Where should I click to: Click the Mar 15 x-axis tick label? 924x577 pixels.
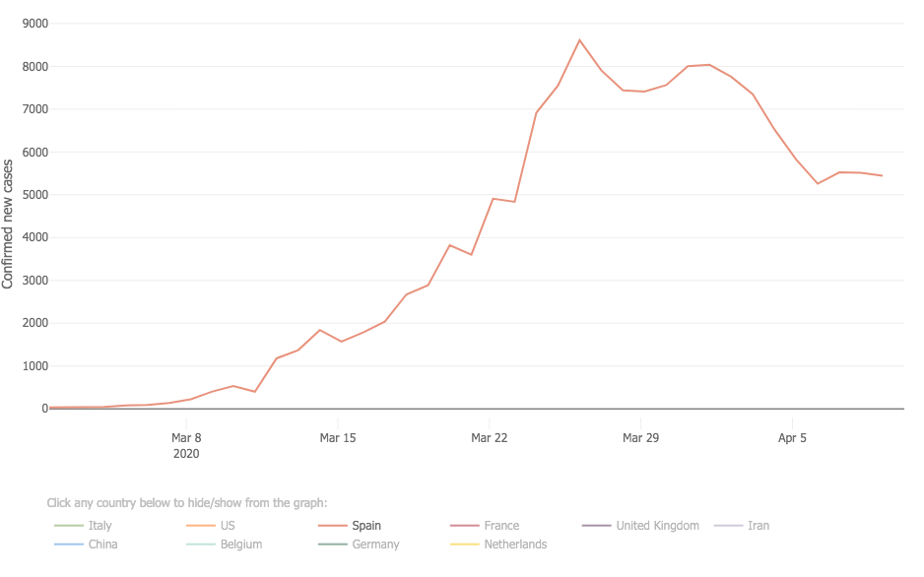point(338,438)
